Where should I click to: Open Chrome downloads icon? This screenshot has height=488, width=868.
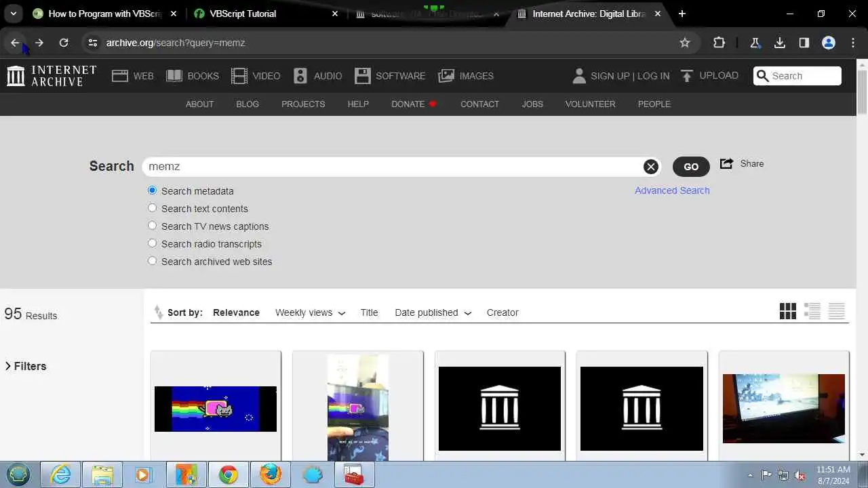point(780,43)
